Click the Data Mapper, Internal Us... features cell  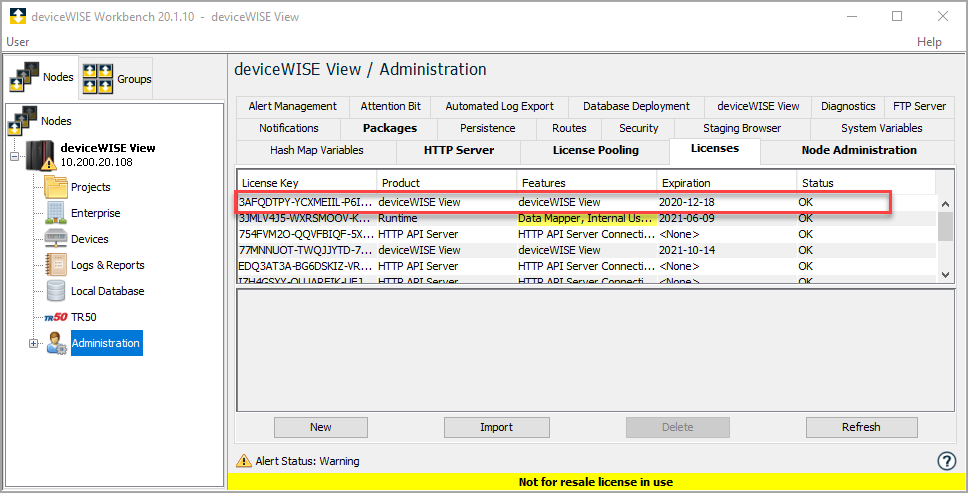tap(587, 218)
